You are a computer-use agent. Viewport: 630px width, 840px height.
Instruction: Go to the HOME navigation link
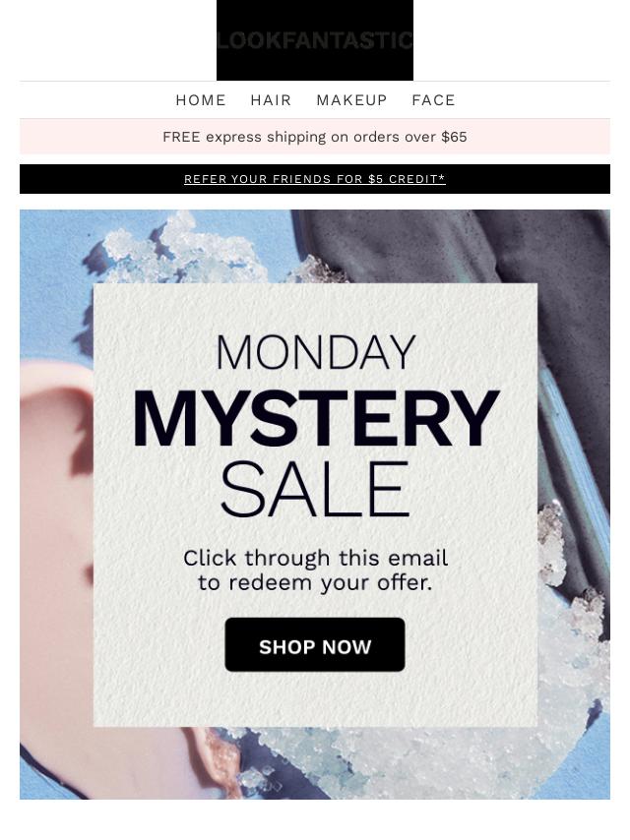(x=201, y=100)
